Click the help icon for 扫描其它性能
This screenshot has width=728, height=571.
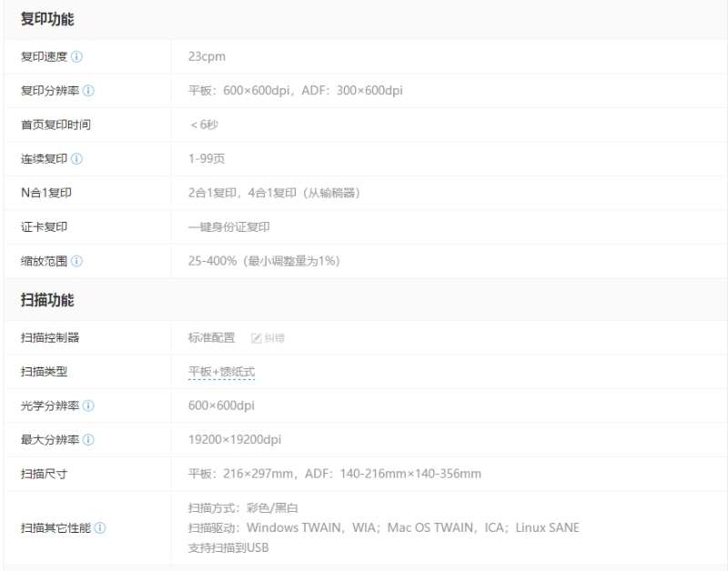point(100,528)
